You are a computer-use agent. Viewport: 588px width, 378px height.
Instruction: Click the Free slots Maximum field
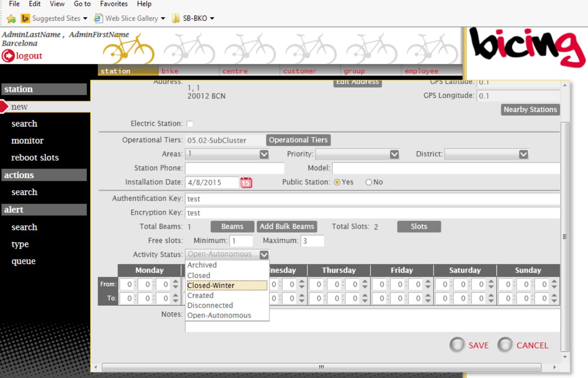(312, 241)
